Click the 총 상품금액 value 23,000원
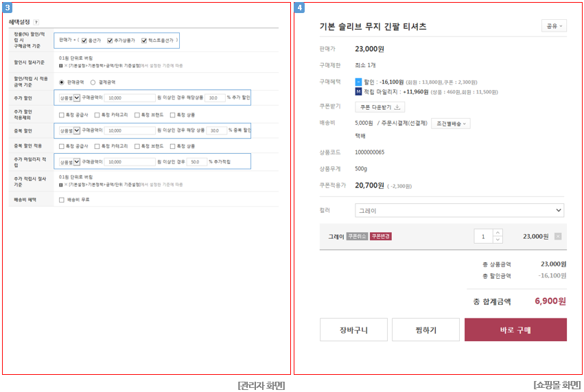Image resolution: width=584 pixels, height=392 pixels. [553, 264]
